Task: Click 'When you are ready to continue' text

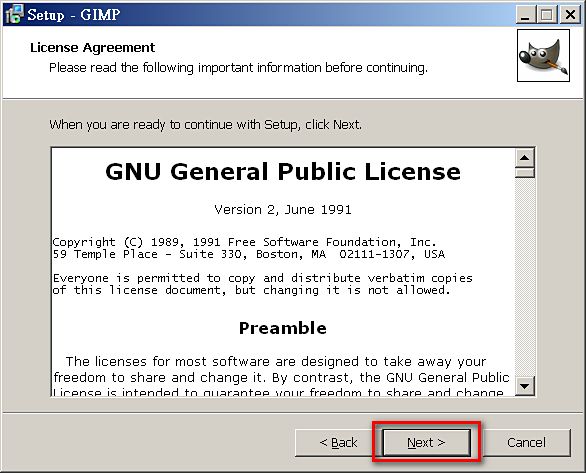Action: click(x=206, y=124)
